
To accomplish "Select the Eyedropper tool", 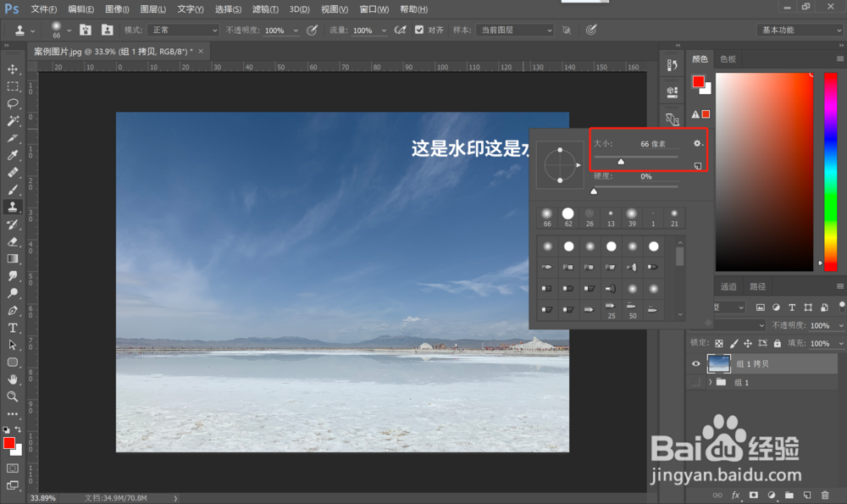I will tap(13, 156).
